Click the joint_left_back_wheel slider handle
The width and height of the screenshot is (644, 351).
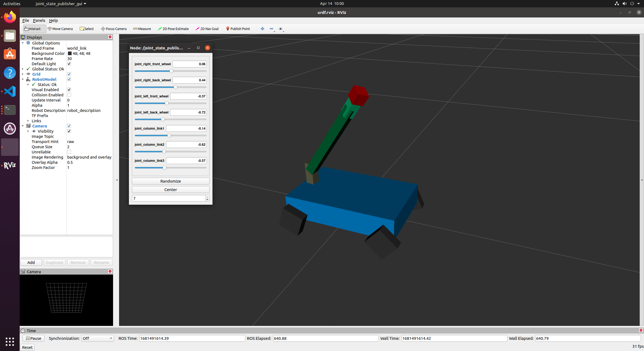(x=163, y=119)
